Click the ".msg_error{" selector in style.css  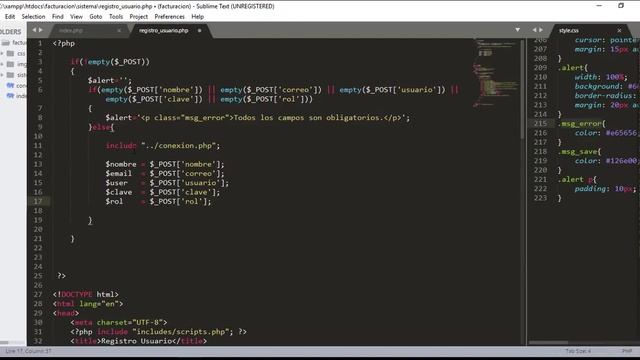pyautogui.click(x=582, y=123)
